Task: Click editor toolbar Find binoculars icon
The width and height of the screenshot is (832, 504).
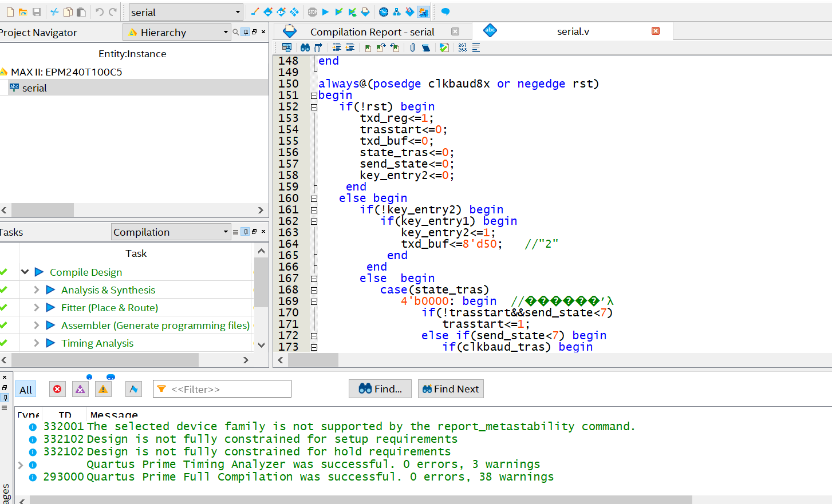Action: point(305,47)
